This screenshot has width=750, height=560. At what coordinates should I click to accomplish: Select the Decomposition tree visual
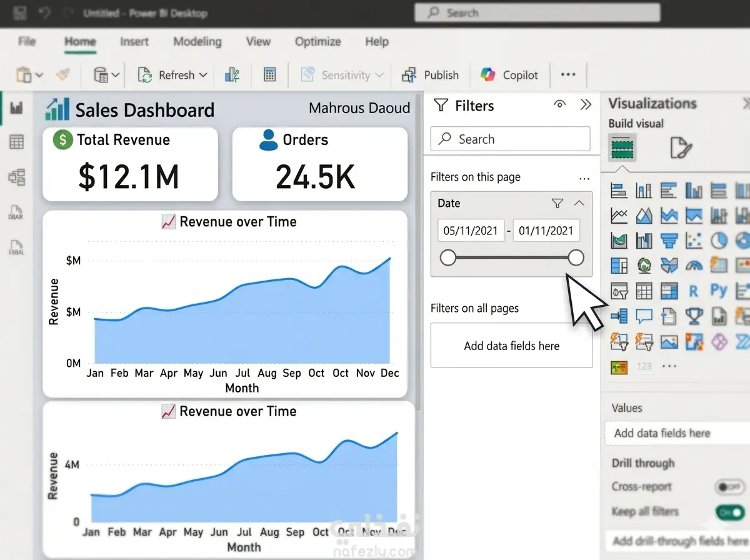point(619,316)
